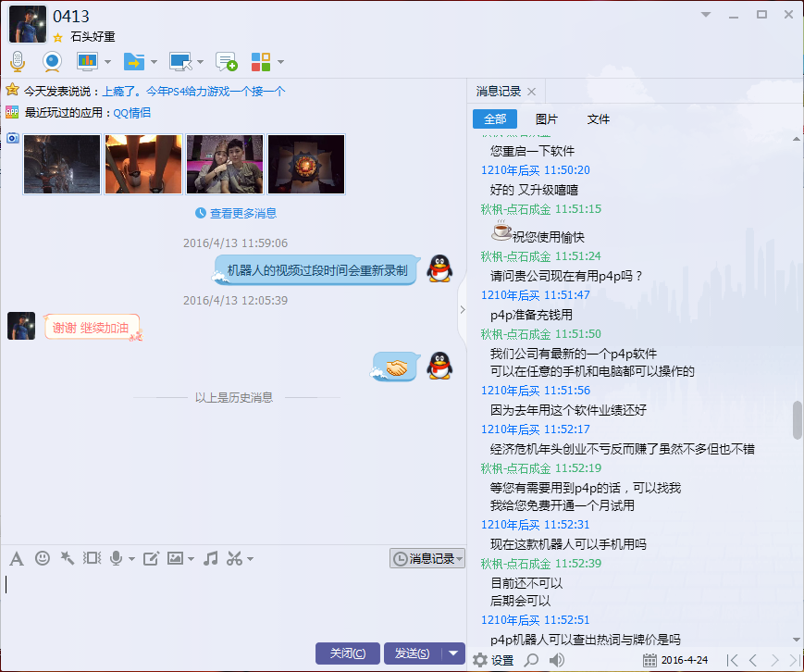804x672 pixels.
Task: Expand the apps grid dropdown arrow
Action: [280, 62]
